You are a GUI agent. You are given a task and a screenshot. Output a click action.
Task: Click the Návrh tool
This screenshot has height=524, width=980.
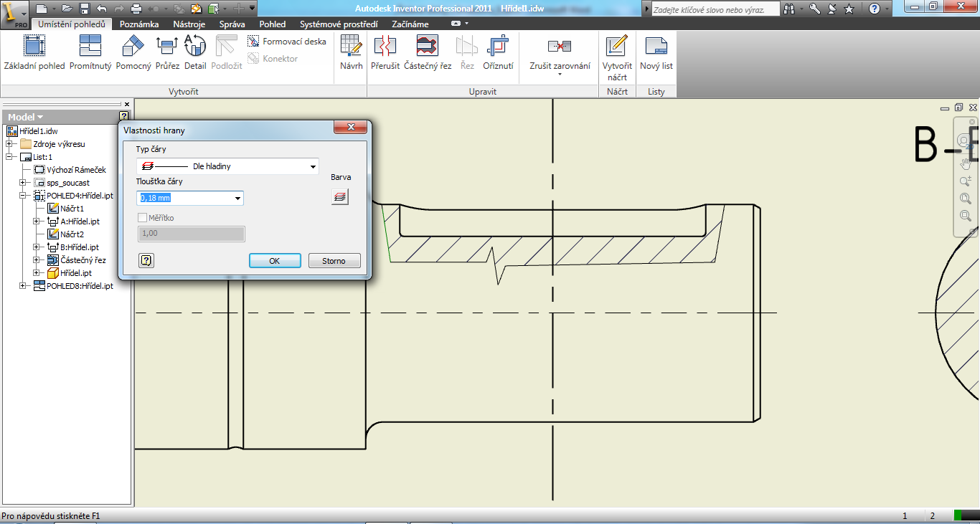pyautogui.click(x=352, y=52)
